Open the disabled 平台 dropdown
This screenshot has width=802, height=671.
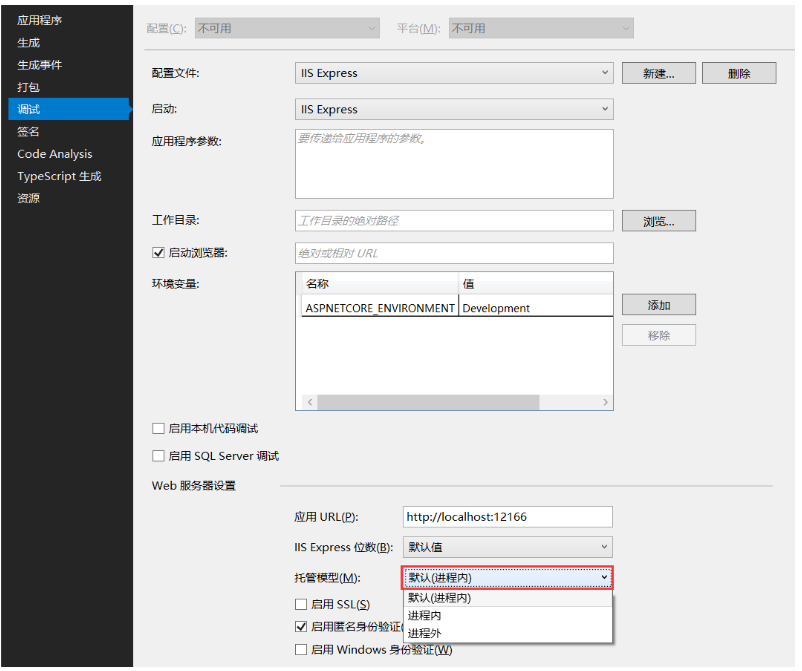(x=541, y=28)
